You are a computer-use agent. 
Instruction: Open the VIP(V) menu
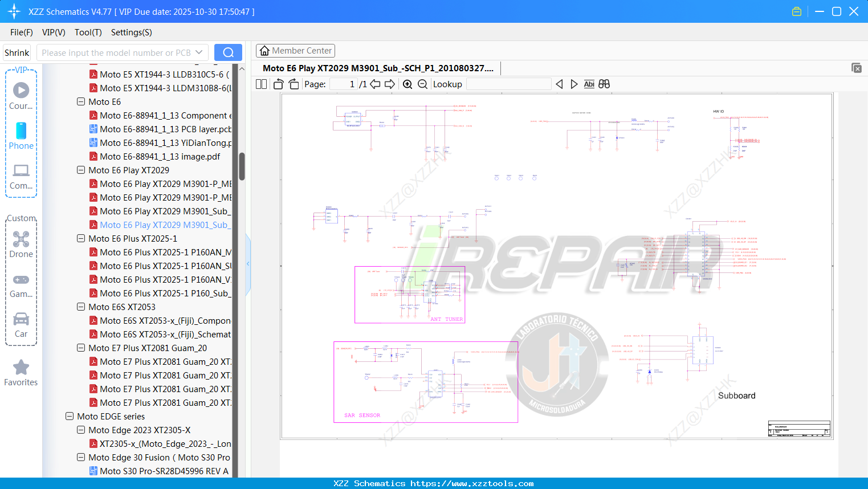click(54, 32)
